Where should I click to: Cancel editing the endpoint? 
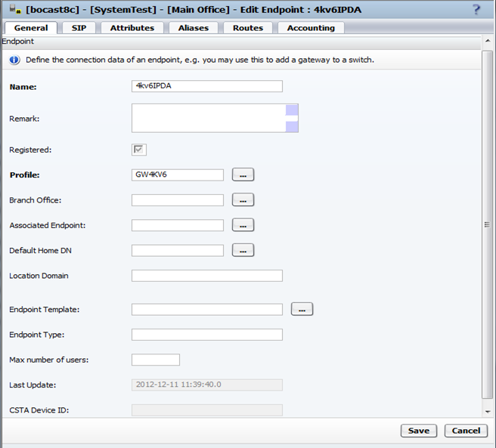click(466, 431)
